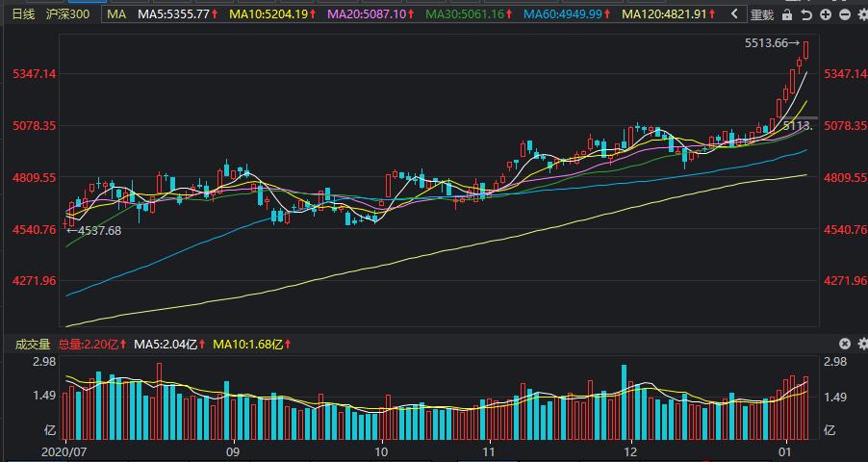The width and height of the screenshot is (868, 462).
Task: Zoom in with the plus icon
Action: click(826, 15)
